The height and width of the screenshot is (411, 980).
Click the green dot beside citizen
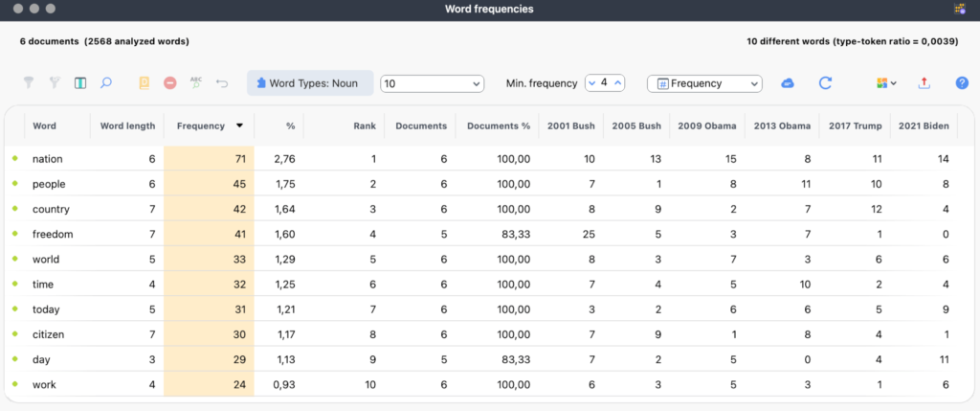pyautogui.click(x=15, y=334)
